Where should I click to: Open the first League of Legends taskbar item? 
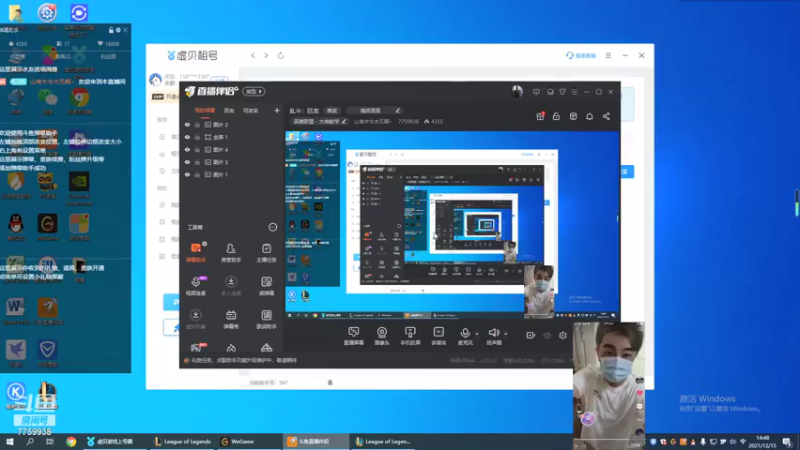pos(182,441)
